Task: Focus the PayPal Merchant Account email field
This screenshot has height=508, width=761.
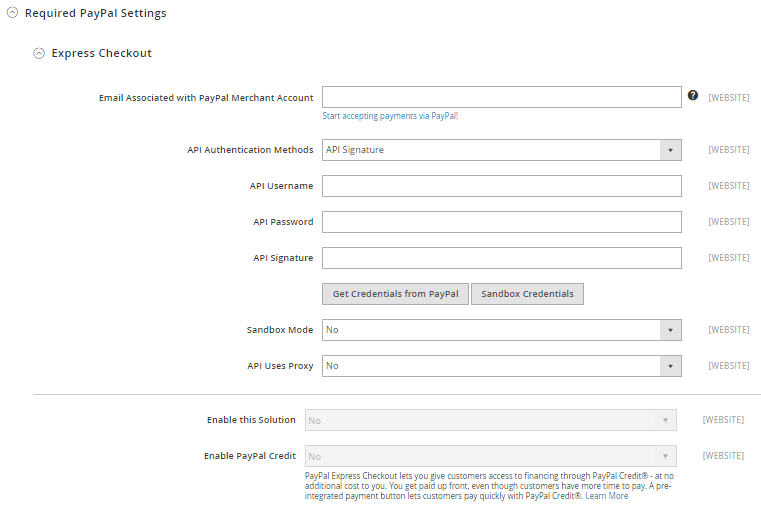Action: [x=501, y=97]
